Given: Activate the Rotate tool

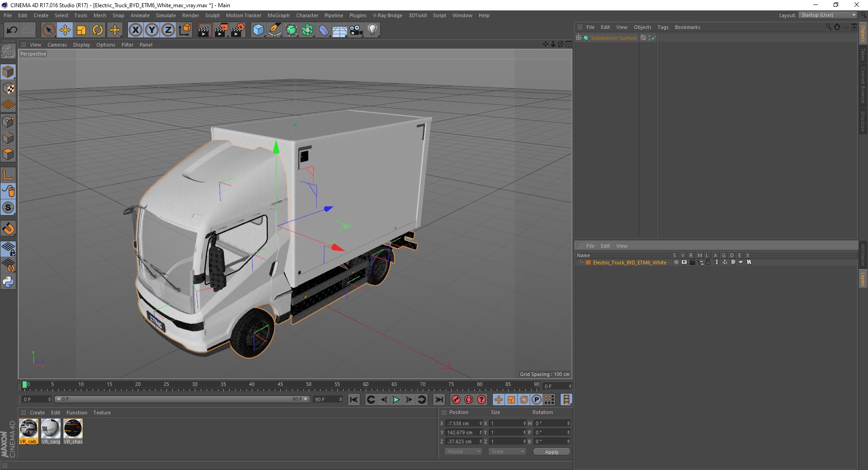Looking at the screenshot, I should coord(98,30).
